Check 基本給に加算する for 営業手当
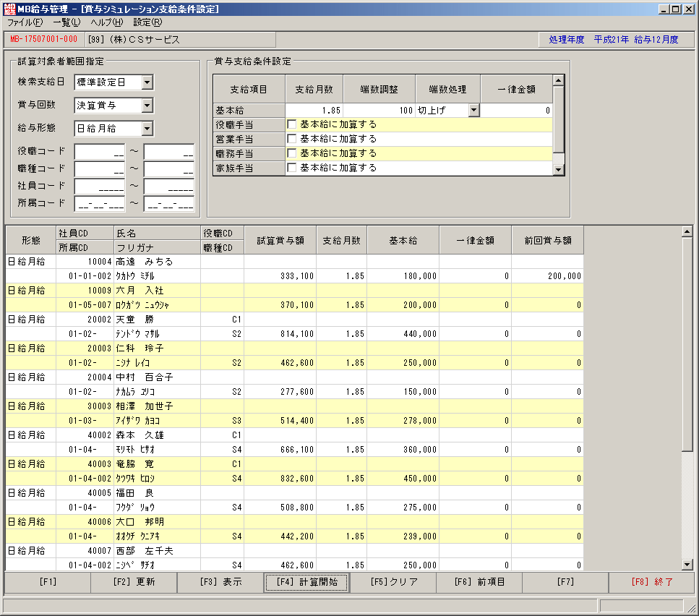 click(292, 139)
